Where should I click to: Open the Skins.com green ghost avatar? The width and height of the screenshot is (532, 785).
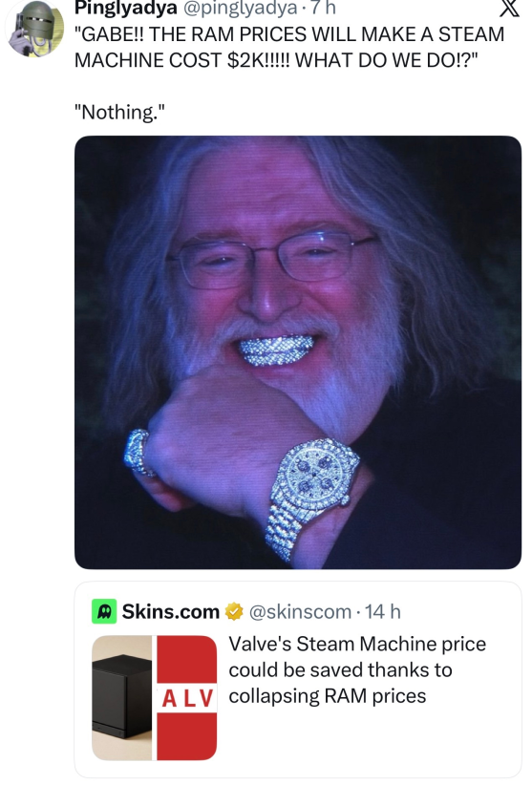point(104,611)
